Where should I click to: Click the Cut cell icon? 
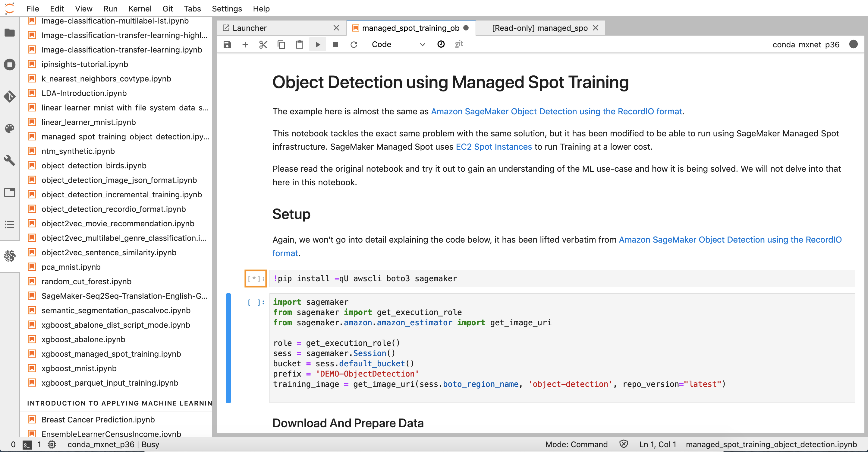263,44
